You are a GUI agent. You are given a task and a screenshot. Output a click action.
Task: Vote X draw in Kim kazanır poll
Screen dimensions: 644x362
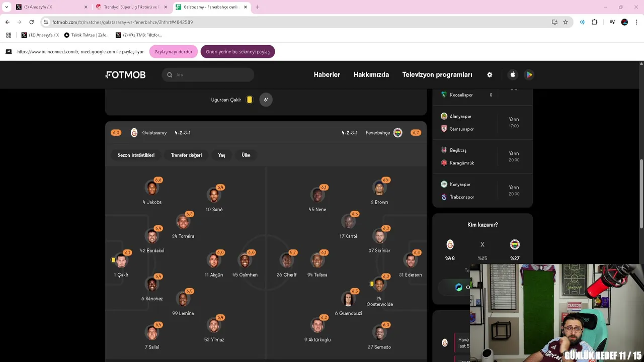[x=482, y=244]
